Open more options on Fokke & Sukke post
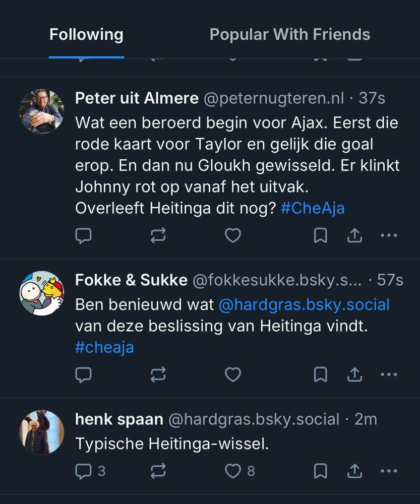 click(x=389, y=374)
